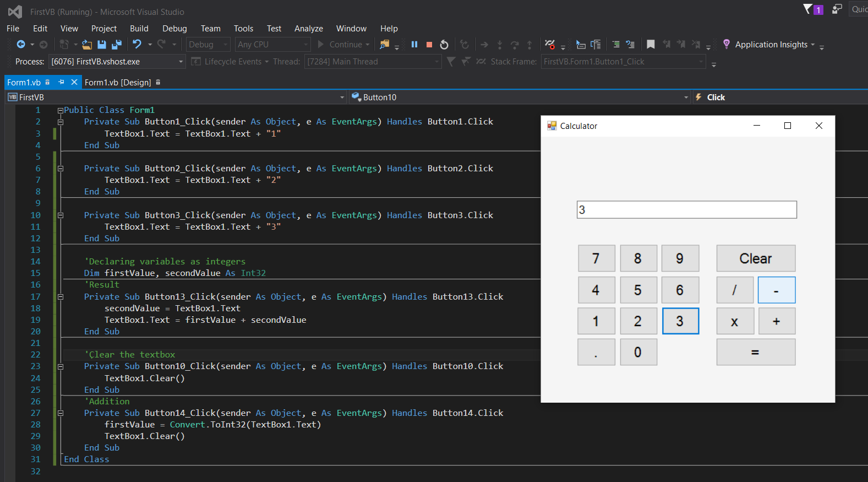Click the Visual Studio logo icon
The image size is (868, 482).
point(15,12)
